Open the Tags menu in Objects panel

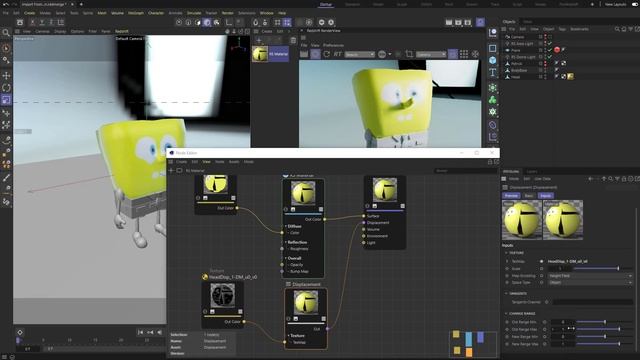point(562,29)
